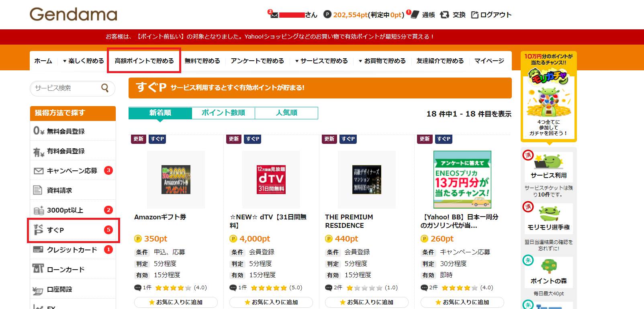The width and height of the screenshot is (644, 309).
Task: Open the Amazonギフト券 comment bubble icon
Action: coord(138,288)
